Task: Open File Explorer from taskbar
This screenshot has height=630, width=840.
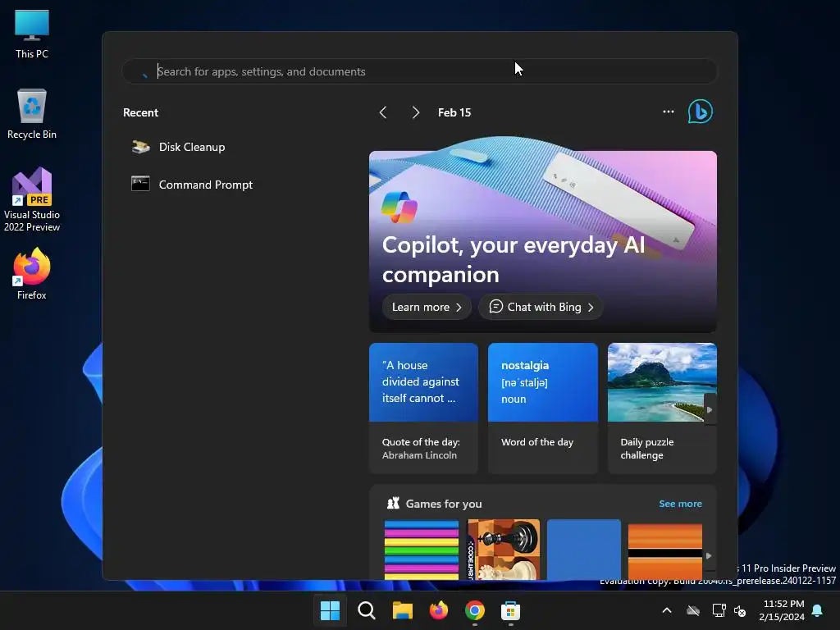Action: (x=402, y=610)
